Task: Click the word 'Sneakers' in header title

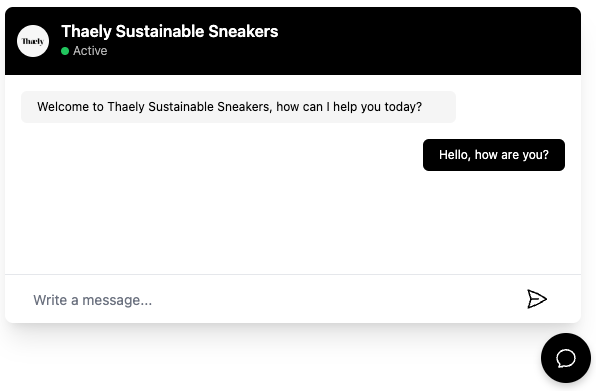Action: point(243,31)
